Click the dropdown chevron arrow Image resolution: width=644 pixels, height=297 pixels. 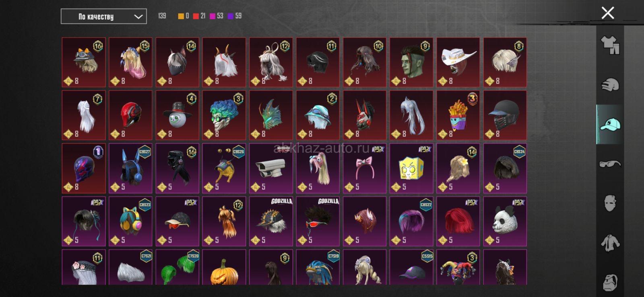(138, 17)
